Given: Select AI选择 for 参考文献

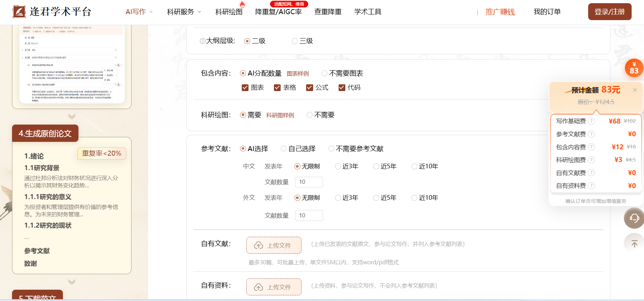Looking at the screenshot, I should (254, 149).
